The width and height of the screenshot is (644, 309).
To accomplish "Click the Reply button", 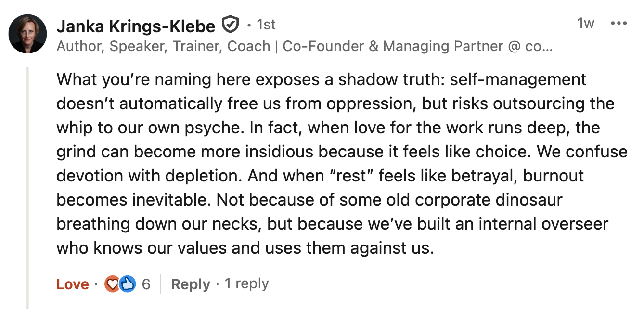I will pyautogui.click(x=191, y=284).
